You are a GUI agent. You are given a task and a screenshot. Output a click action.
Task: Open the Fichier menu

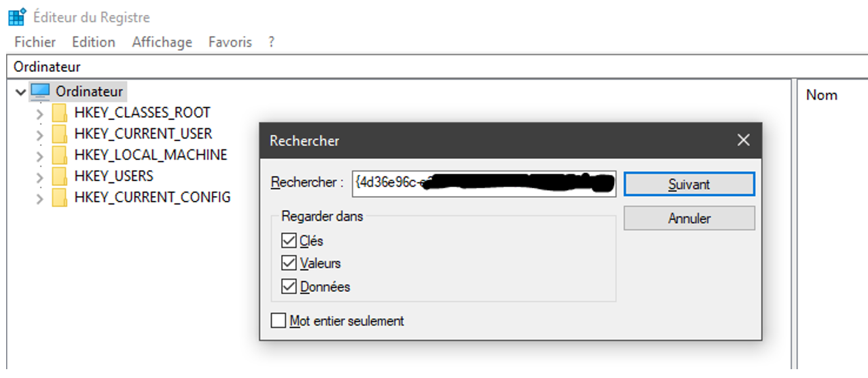click(x=35, y=42)
